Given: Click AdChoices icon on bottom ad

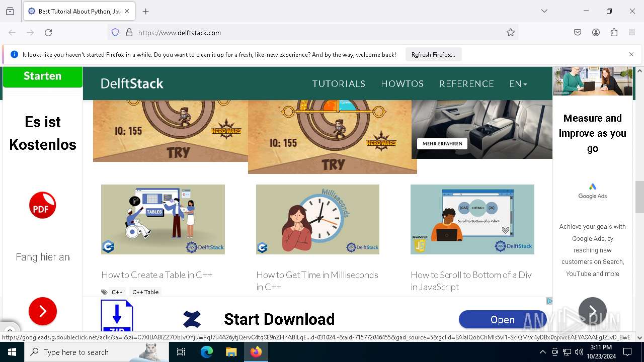Looking at the screenshot, I should [x=549, y=301].
